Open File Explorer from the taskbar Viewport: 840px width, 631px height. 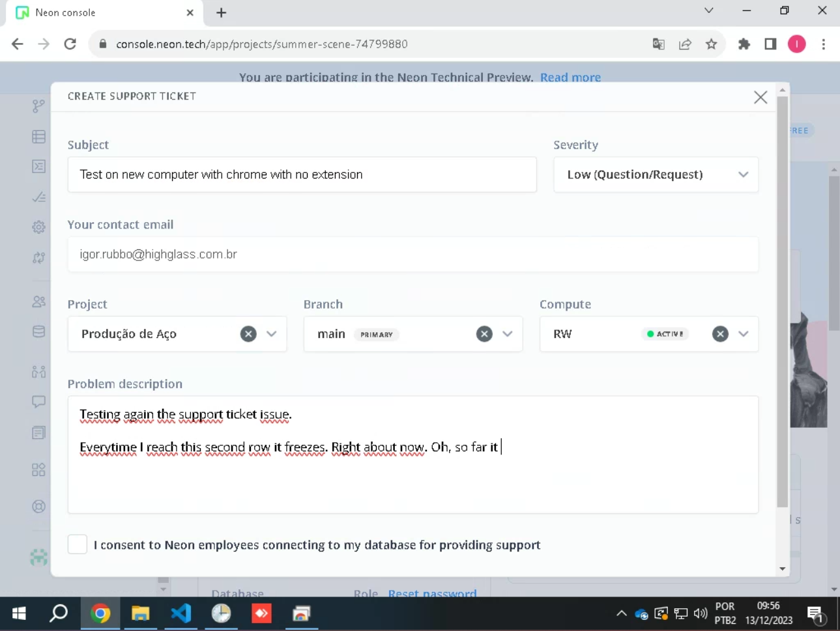tap(140, 613)
